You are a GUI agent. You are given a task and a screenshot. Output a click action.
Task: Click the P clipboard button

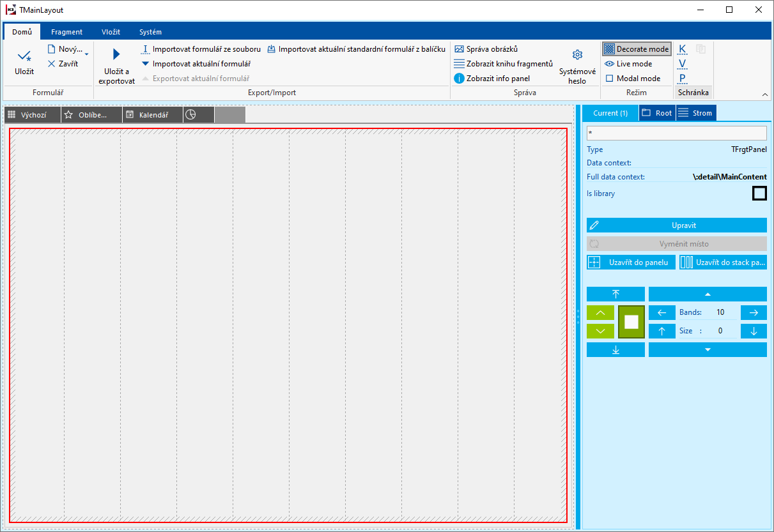click(683, 79)
